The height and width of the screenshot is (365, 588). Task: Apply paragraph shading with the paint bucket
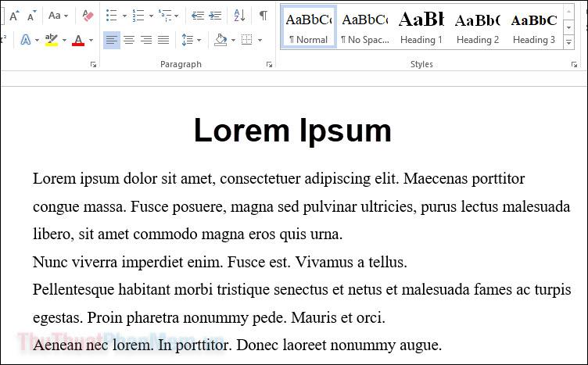(x=220, y=40)
